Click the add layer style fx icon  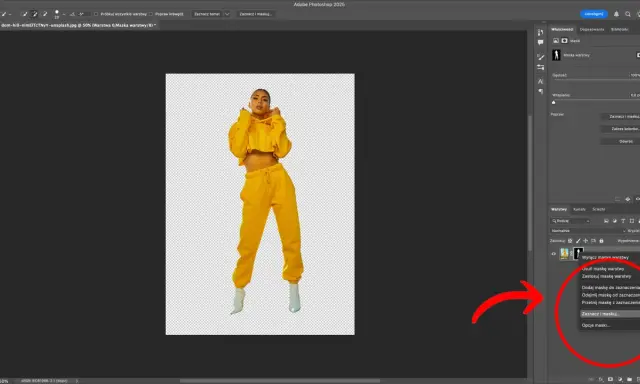(x=601, y=380)
